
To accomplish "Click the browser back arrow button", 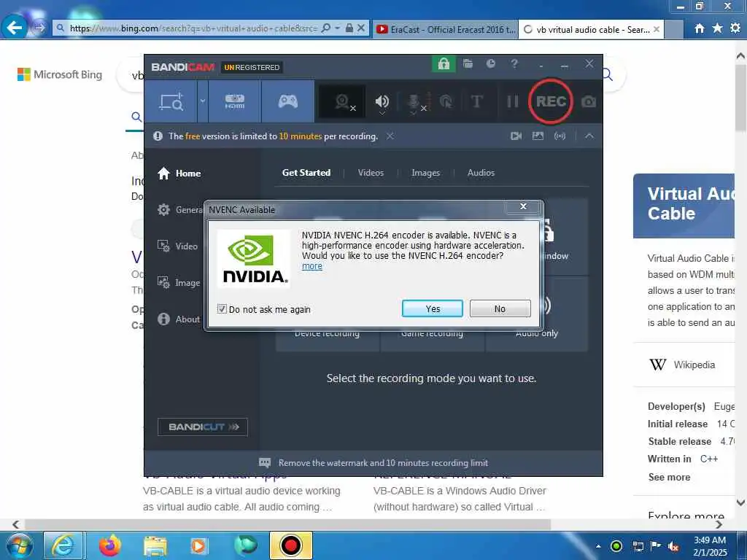I will click(15, 28).
